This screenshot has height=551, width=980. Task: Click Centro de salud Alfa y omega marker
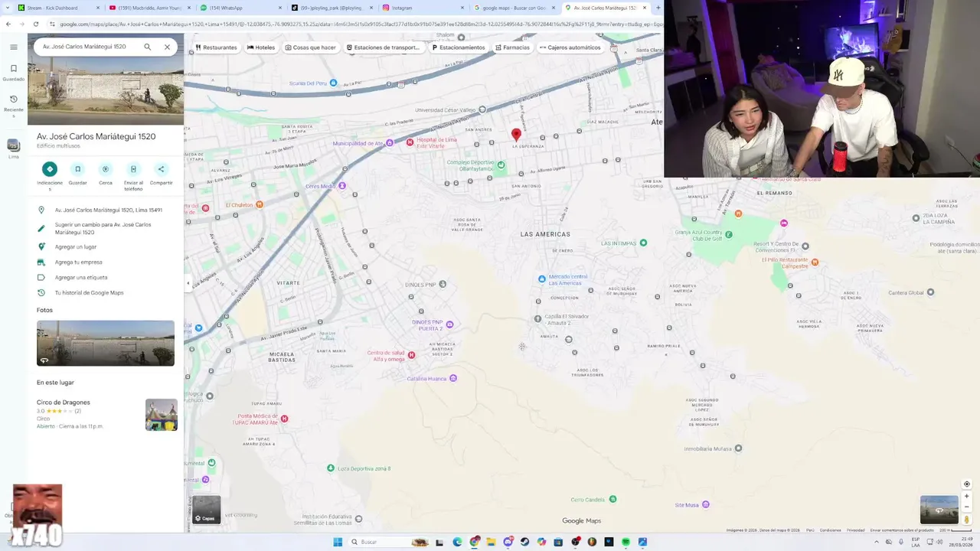[x=412, y=355]
